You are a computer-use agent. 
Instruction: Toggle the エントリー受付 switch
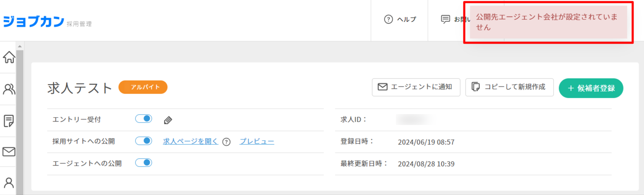pyautogui.click(x=143, y=119)
